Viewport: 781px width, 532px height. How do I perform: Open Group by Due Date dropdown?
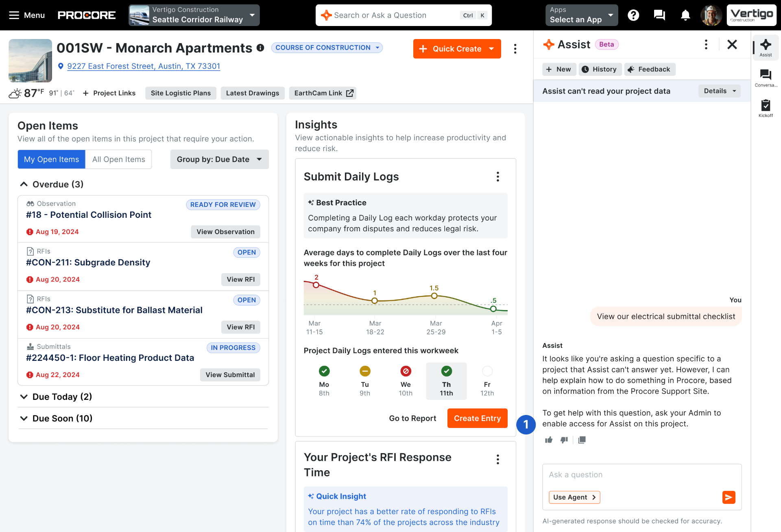click(220, 159)
